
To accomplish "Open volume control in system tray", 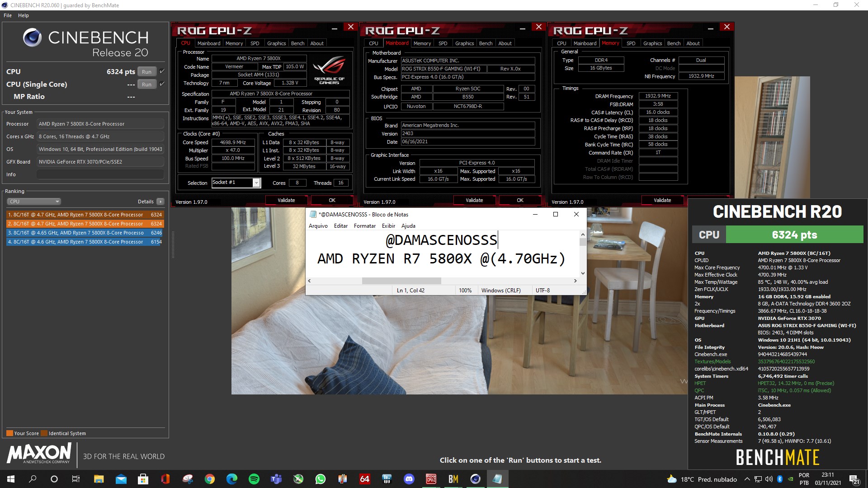I will [x=769, y=479].
